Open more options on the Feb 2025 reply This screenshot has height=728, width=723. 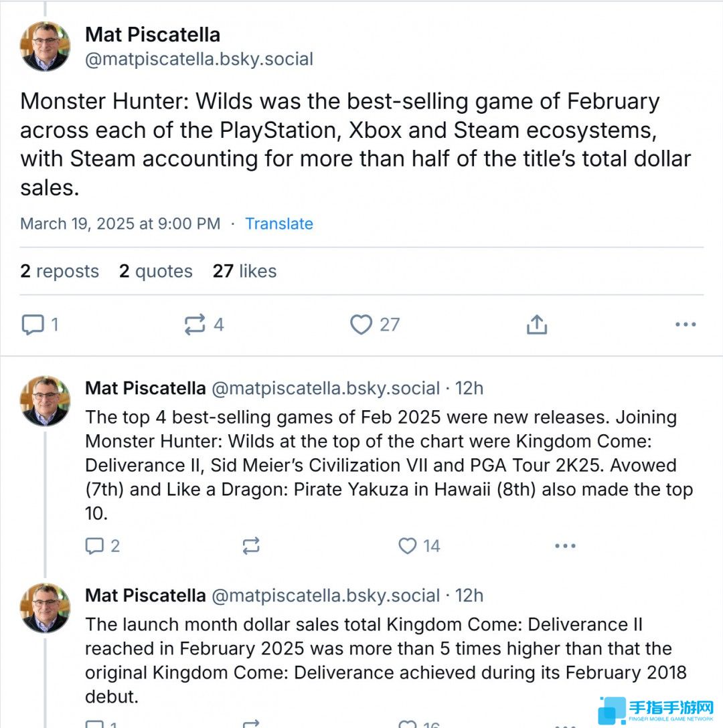(565, 546)
